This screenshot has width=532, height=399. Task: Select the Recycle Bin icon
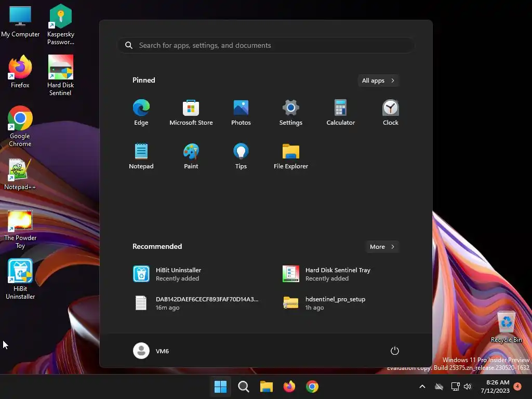pos(506,326)
